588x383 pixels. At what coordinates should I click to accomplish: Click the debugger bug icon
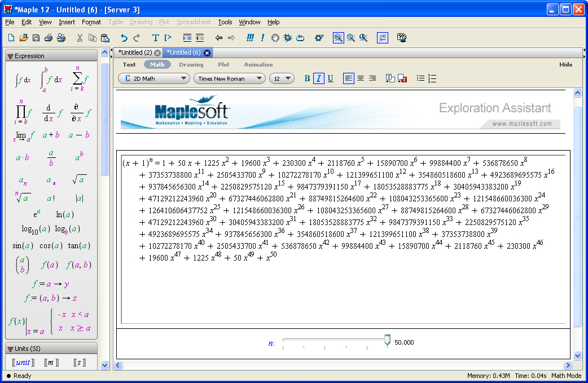(288, 38)
